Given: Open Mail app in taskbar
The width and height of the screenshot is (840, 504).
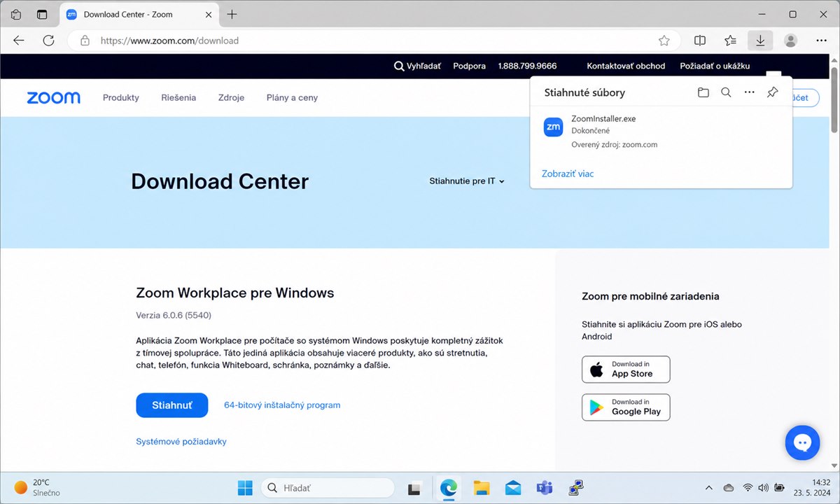Looking at the screenshot, I should (513, 488).
